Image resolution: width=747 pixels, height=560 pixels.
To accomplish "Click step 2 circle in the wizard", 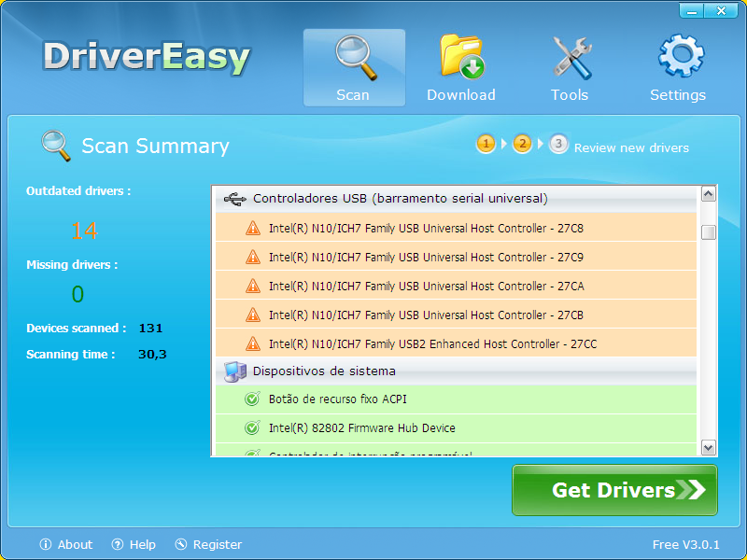I will point(522,144).
